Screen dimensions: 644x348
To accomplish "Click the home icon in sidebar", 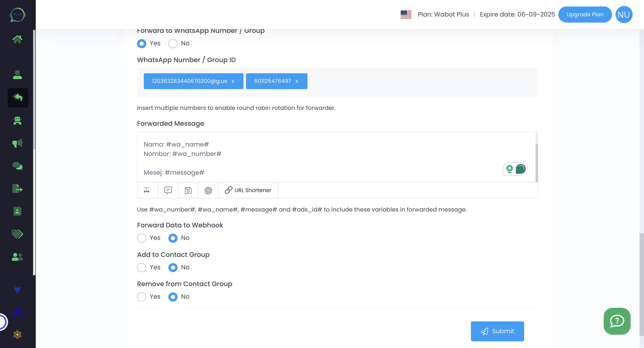I will 17,39.
